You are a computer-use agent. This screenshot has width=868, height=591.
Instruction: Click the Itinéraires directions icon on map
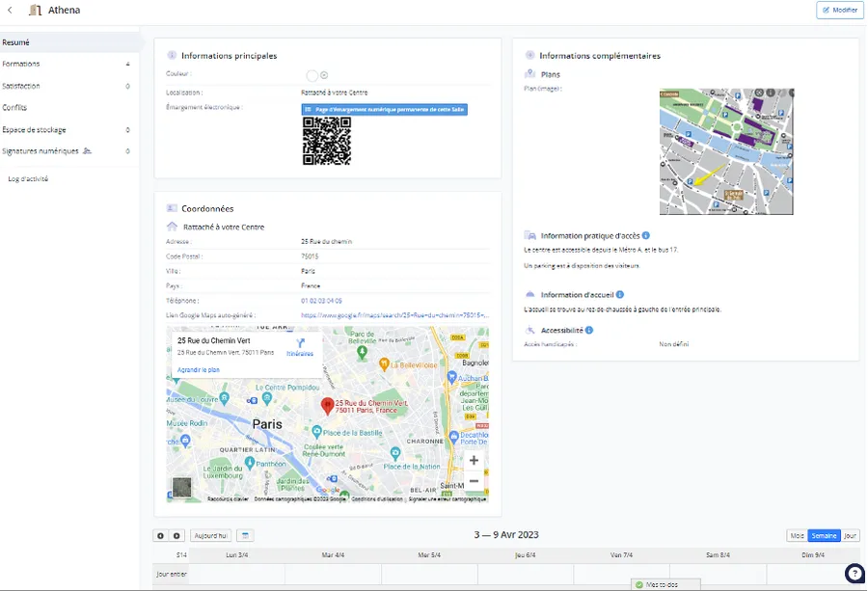[x=300, y=345]
